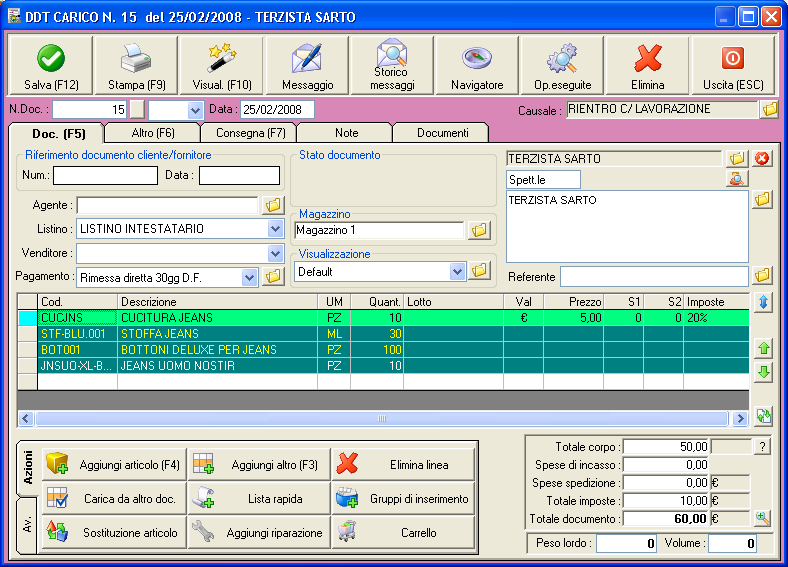The width and height of the screenshot is (788, 567).
Task: Launch the Navigatore tool
Action: point(477,59)
